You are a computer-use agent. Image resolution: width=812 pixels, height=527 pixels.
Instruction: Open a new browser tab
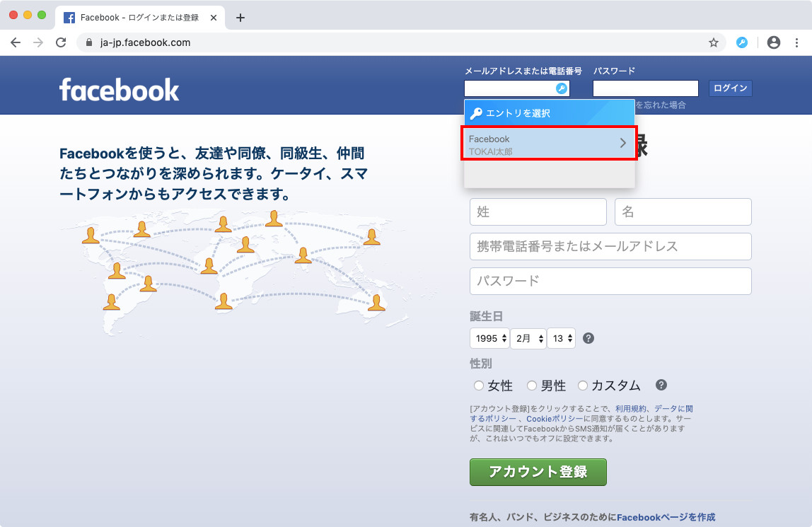point(240,18)
